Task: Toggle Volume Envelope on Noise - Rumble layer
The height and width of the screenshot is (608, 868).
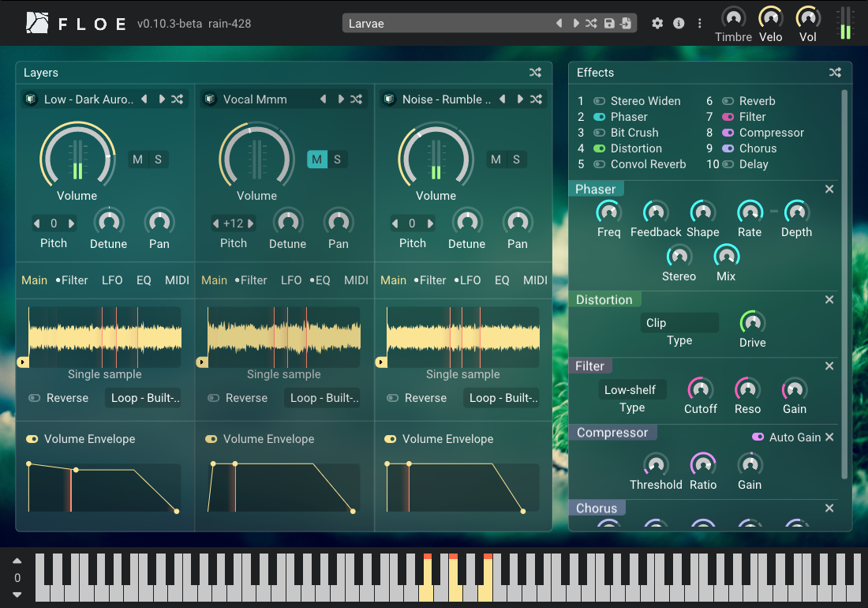Action: click(391, 439)
